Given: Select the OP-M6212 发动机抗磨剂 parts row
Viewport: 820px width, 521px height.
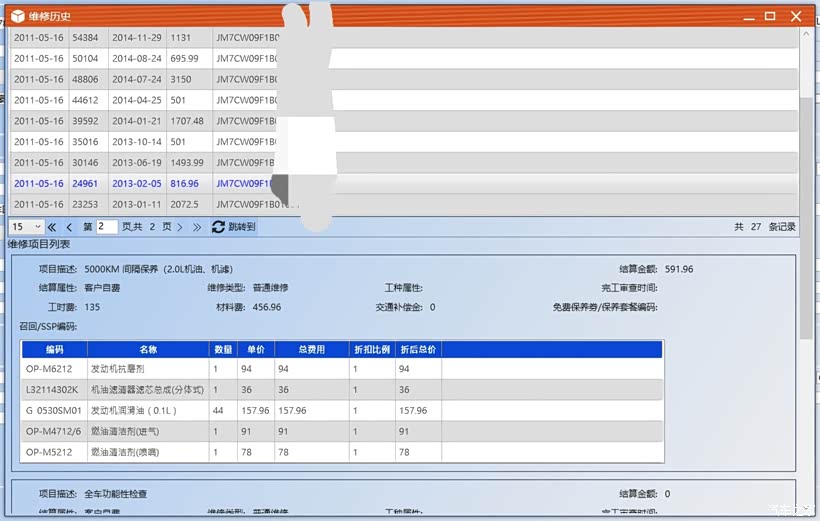Looking at the screenshot, I should 148,369.
